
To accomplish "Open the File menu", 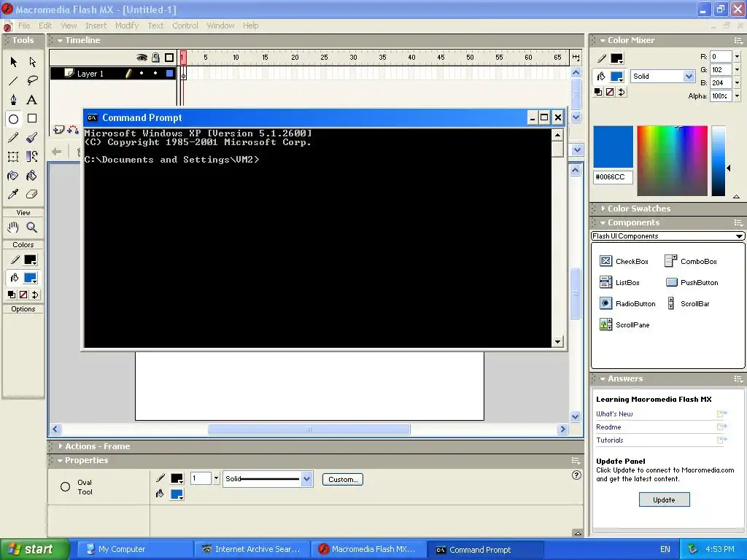I will pos(24,26).
